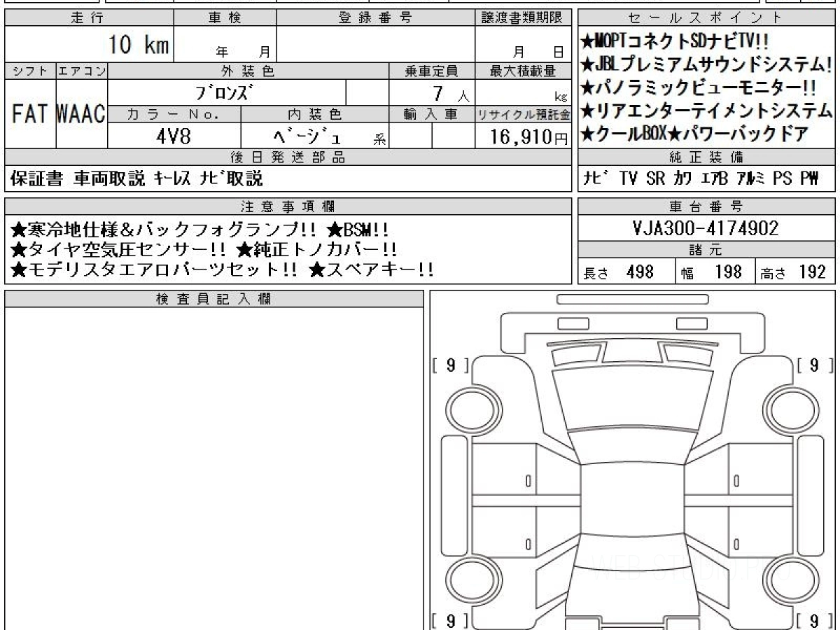Click the 輸入車 label

coord(432,114)
